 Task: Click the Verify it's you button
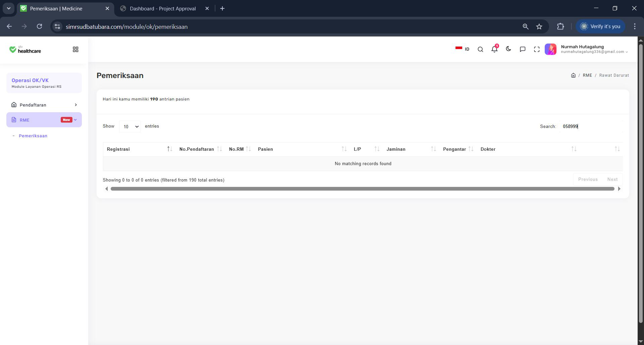click(x=600, y=26)
